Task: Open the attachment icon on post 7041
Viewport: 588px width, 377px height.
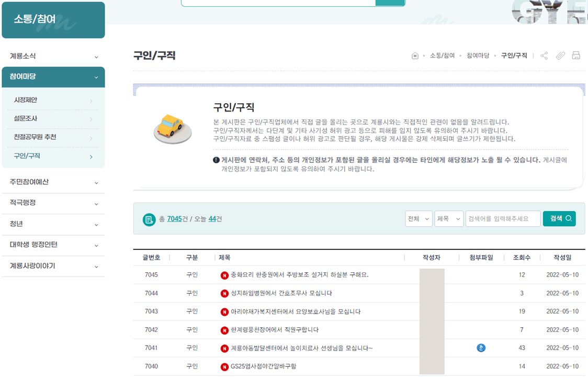Action: pos(481,348)
